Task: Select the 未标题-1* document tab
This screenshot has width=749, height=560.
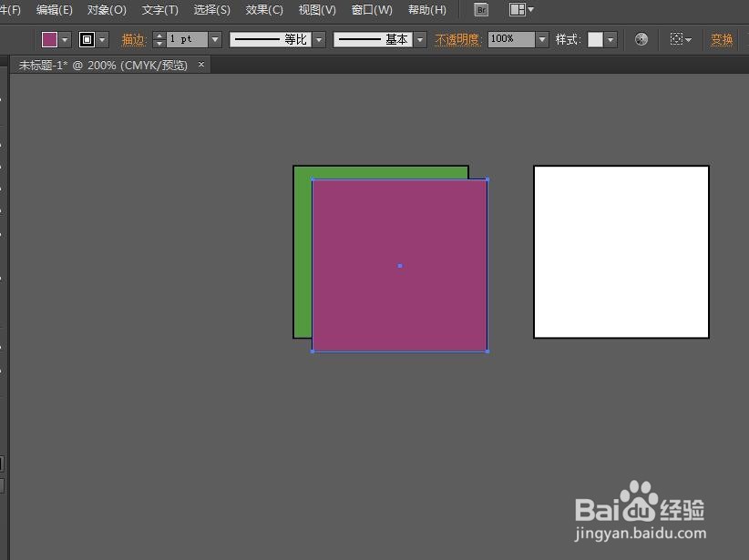Action: 103,66
